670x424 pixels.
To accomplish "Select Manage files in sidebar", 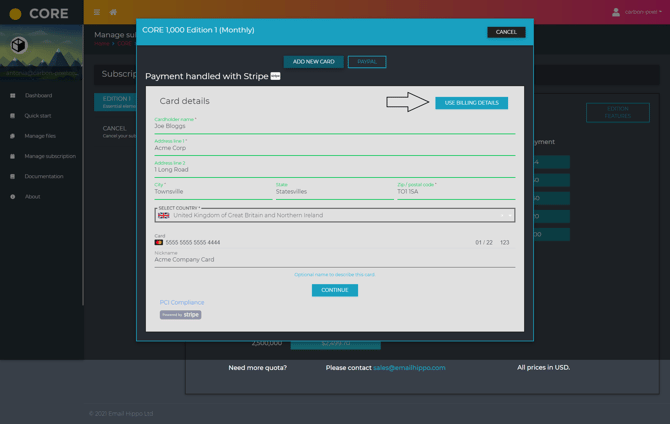I will click(x=40, y=136).
